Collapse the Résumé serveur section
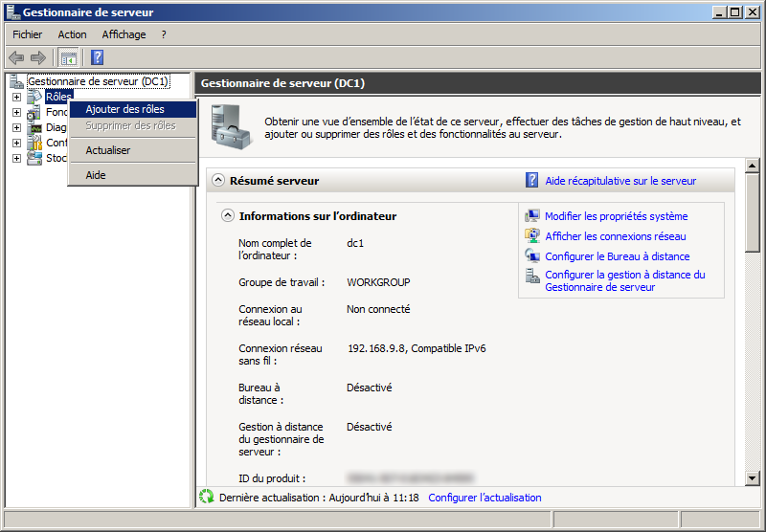Screen dimensions: 766x532 coord(217,180)
